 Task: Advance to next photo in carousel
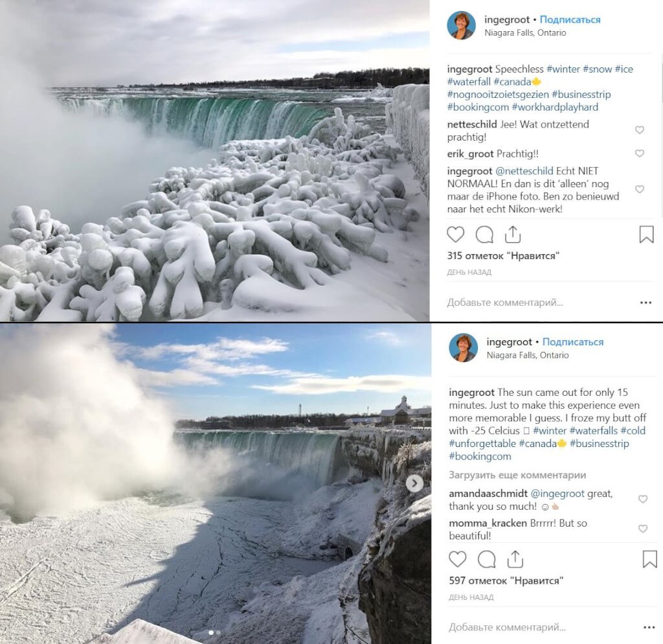pos(414,483)
